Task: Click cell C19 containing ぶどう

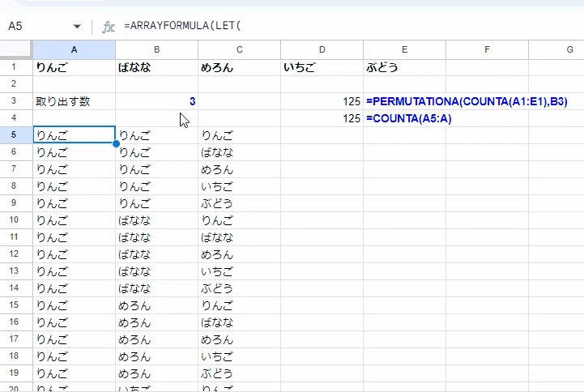Action: click(x=240, y=373)
